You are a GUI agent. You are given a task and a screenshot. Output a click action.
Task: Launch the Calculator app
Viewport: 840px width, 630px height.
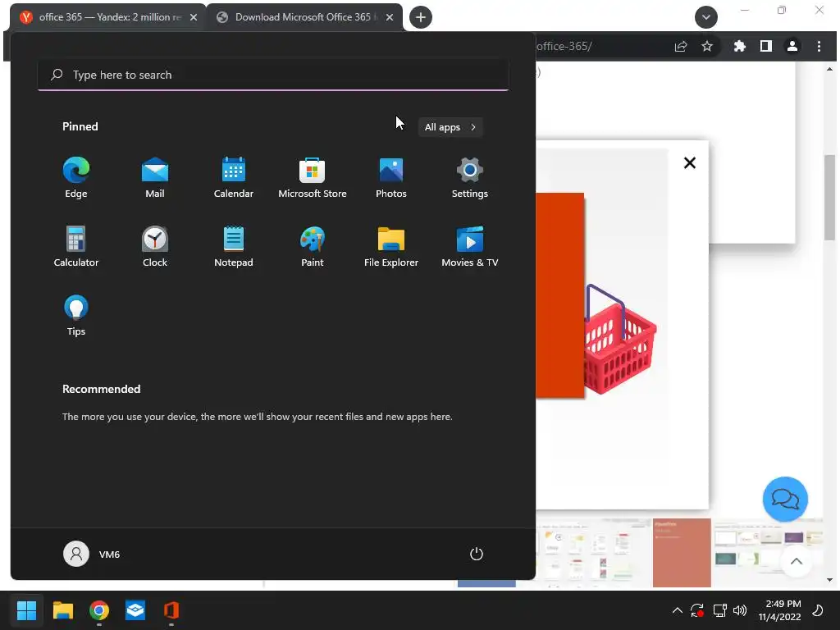76,247
